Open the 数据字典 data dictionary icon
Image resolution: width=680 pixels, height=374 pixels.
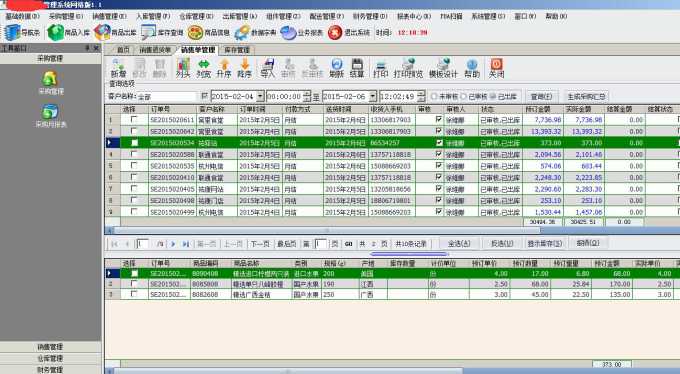[255, 33]
